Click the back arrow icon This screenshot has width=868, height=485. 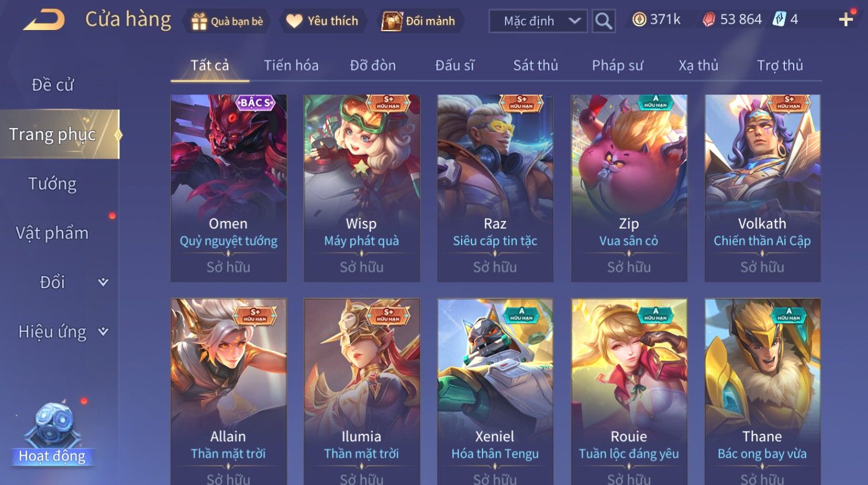tap(44, 20)
